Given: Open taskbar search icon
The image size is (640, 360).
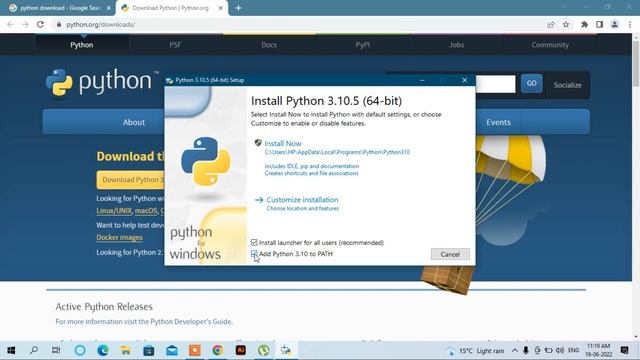Looking at the screenshot, I should pyautogui.click(x=34, y=350).
